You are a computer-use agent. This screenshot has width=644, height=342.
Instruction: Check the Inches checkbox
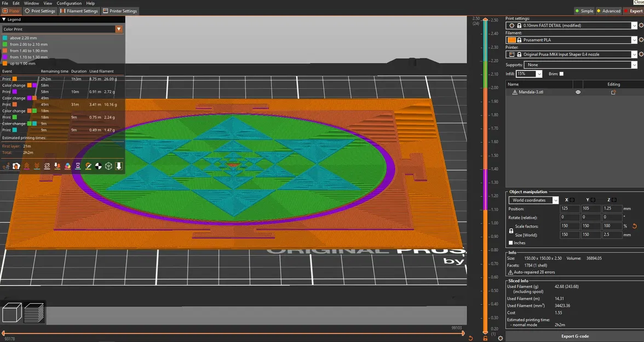click(511, 242)
